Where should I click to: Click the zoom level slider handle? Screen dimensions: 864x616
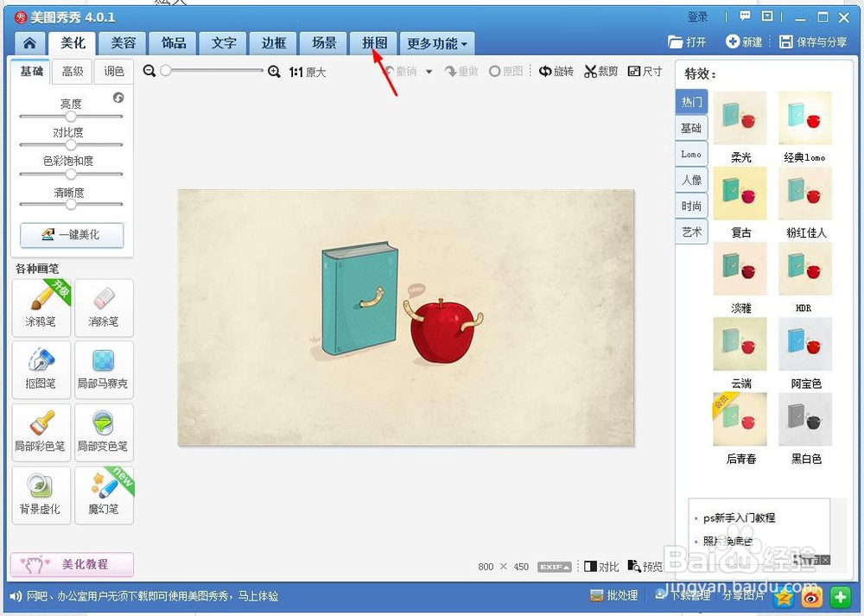tap(165, 71)
